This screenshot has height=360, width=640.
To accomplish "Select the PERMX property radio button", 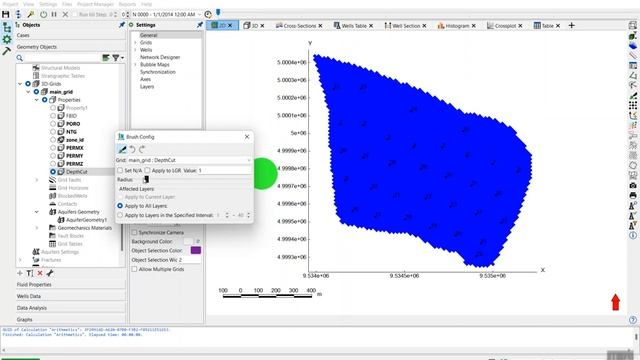I will tap(53, 148).
